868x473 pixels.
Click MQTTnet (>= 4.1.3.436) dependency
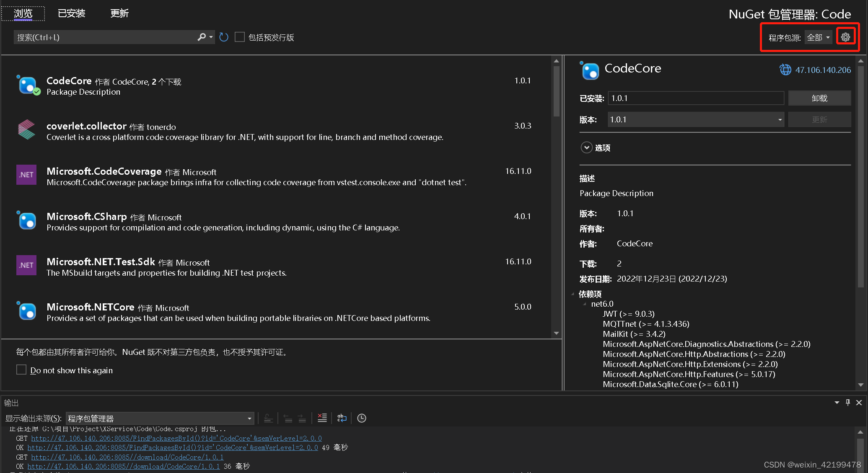click(x=646, y=324)
